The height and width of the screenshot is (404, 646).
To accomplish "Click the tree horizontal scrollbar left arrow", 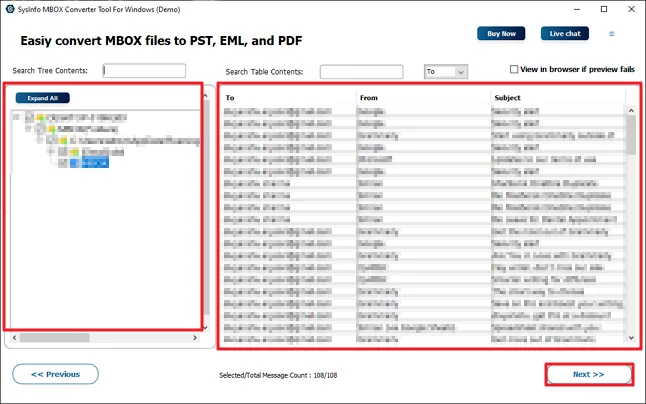I will click(x=14, y=338).
